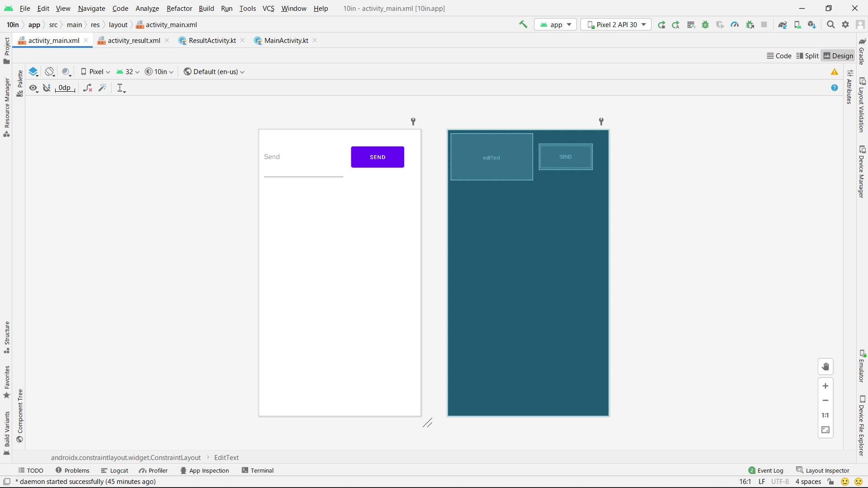Screen dimensions: 868x488
Task: Click the default margin 0dp control
Action: click(x=65, y=88)
